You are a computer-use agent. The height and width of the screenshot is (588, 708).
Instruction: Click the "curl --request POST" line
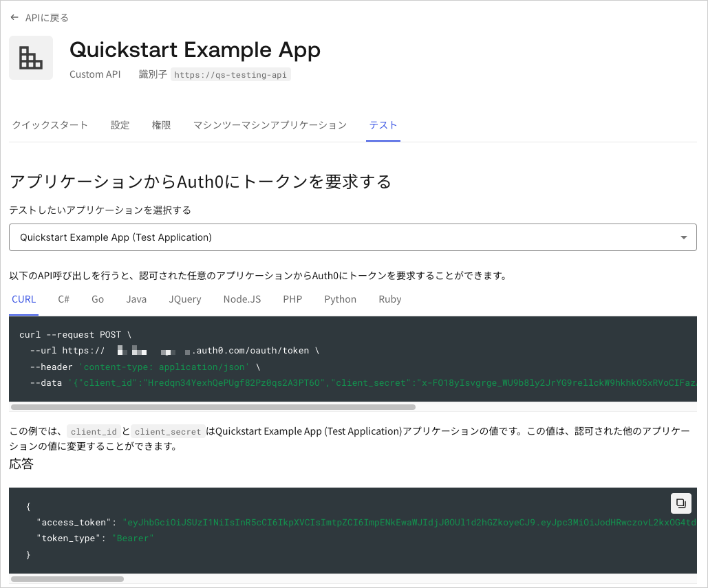click(x=76, y=335)
